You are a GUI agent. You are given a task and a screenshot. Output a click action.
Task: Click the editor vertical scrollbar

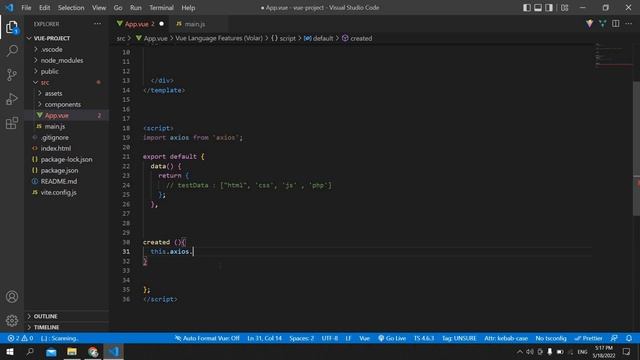[636, 148]
